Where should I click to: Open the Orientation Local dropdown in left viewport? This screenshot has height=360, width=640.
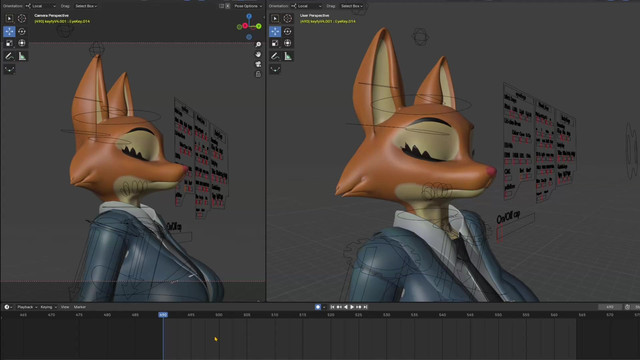click(x=41, y=6)
